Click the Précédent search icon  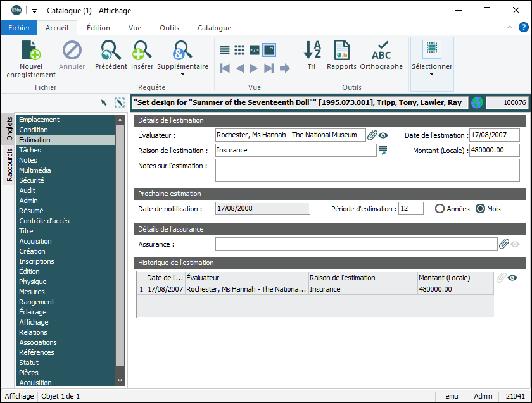tap(111, 51)
